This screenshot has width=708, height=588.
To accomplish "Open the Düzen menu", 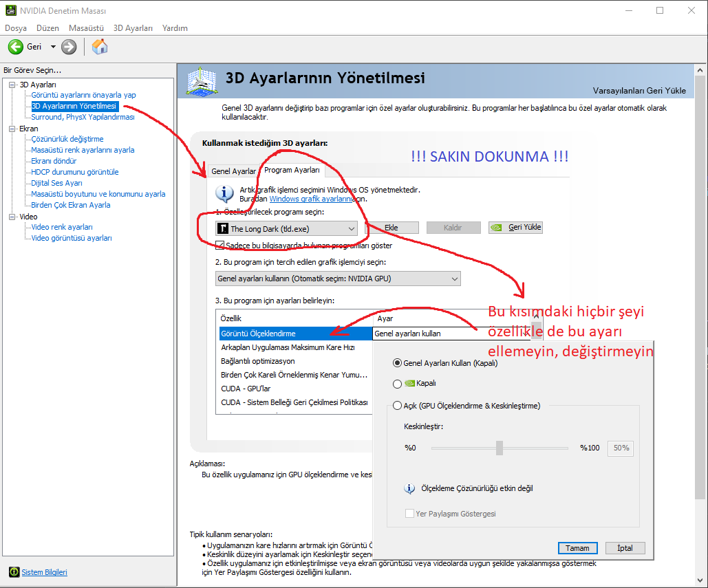I will [x=47, y=28].
